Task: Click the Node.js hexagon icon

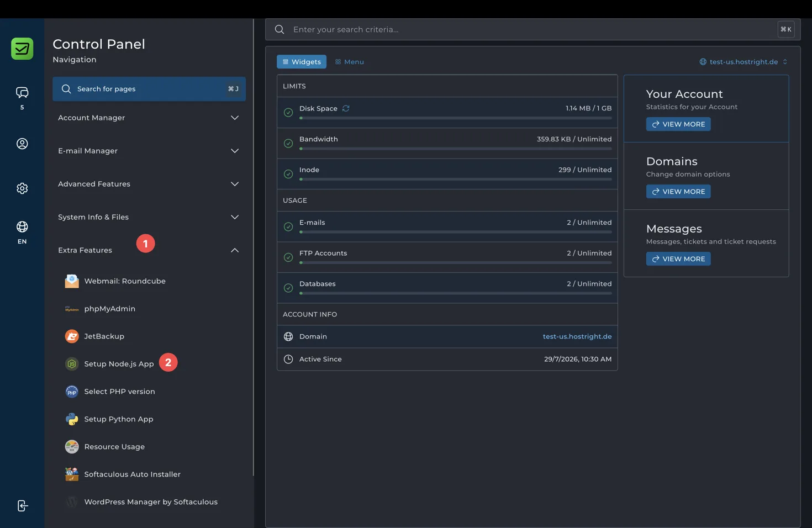Action: click(x=72, y=364)
